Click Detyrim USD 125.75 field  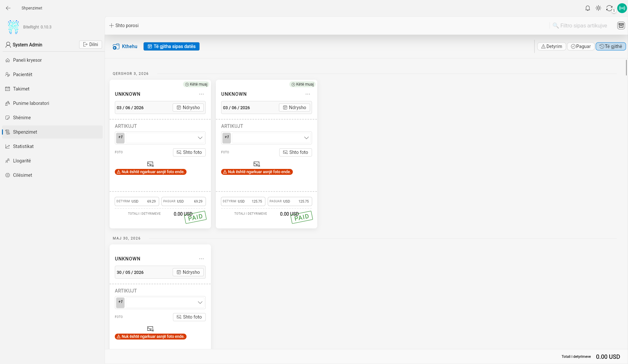tap(243, 201)
